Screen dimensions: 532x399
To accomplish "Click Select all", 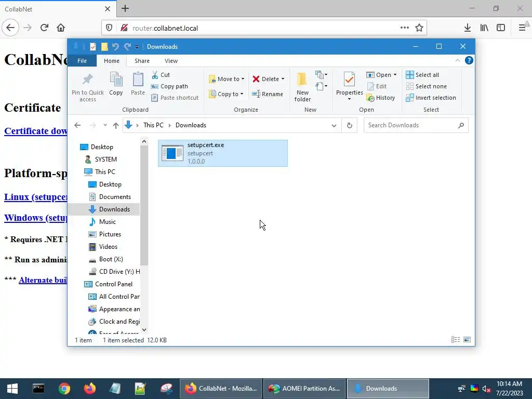I will [422, 75].
